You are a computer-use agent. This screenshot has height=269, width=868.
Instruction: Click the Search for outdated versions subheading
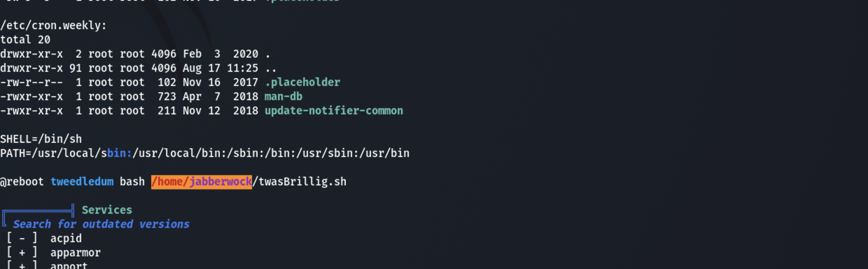(x=101, y=224)
